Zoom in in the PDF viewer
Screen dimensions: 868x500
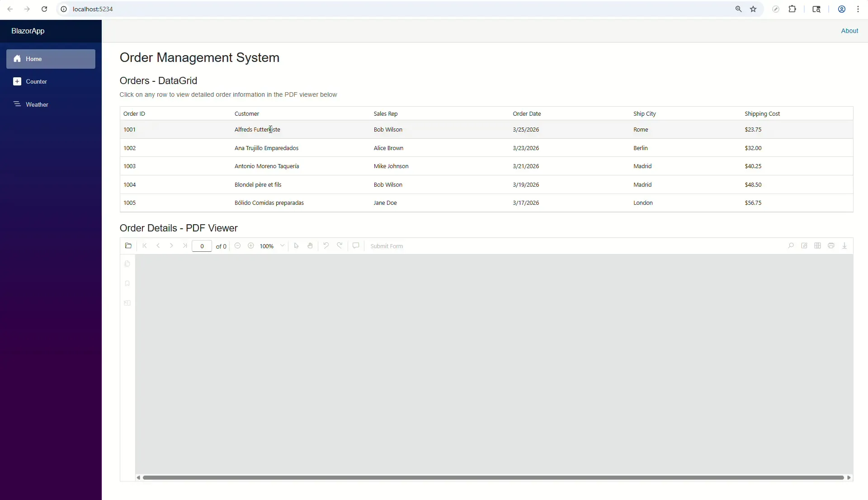point(251,246)
